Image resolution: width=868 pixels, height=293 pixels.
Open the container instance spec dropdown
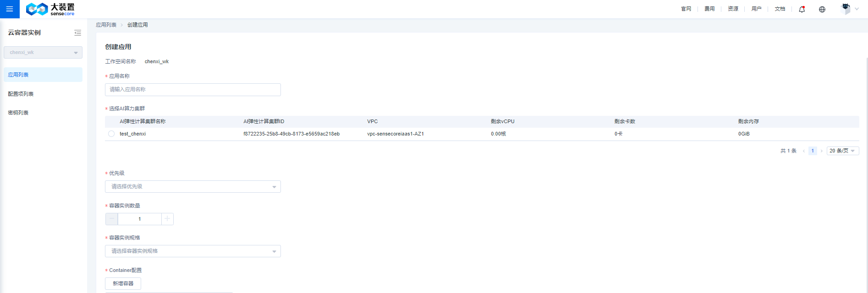(x=192, y=251)
